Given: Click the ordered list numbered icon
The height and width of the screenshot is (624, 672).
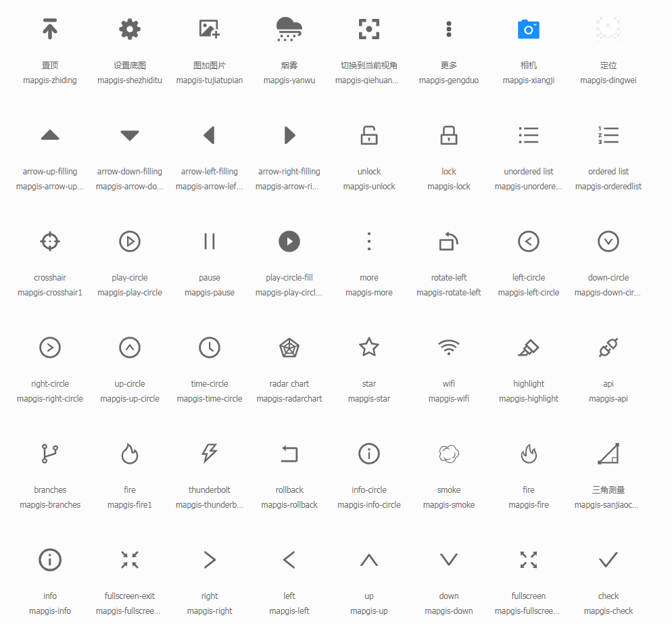Looking at the screenshot, I should pyautogui.click(x=608, y=135).
